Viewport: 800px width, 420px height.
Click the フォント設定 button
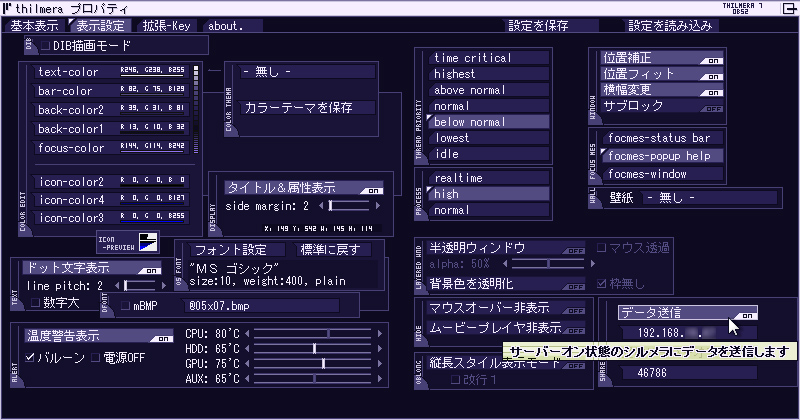coord(237,250)
